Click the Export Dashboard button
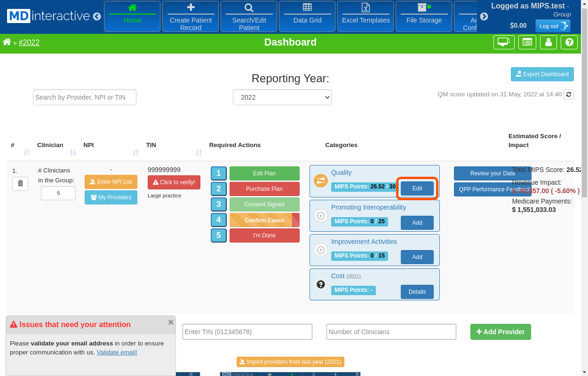 pyautogui.click(x=542, y=74)
